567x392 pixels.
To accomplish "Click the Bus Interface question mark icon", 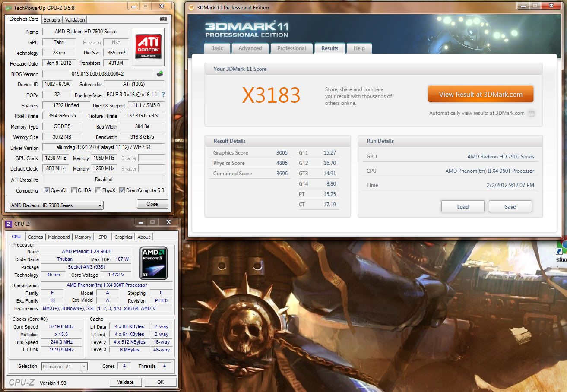I will click(x=163, y=95).
